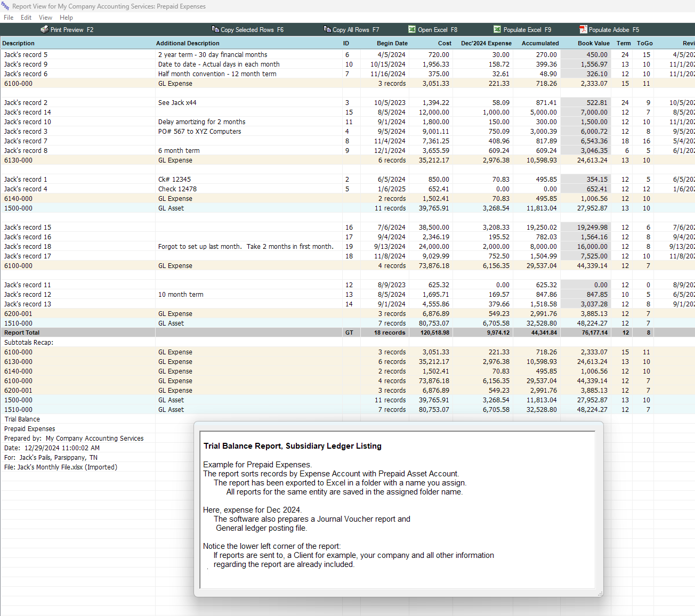Click the note popup resize grip
The image size is (695, 616).
[600, 594]
